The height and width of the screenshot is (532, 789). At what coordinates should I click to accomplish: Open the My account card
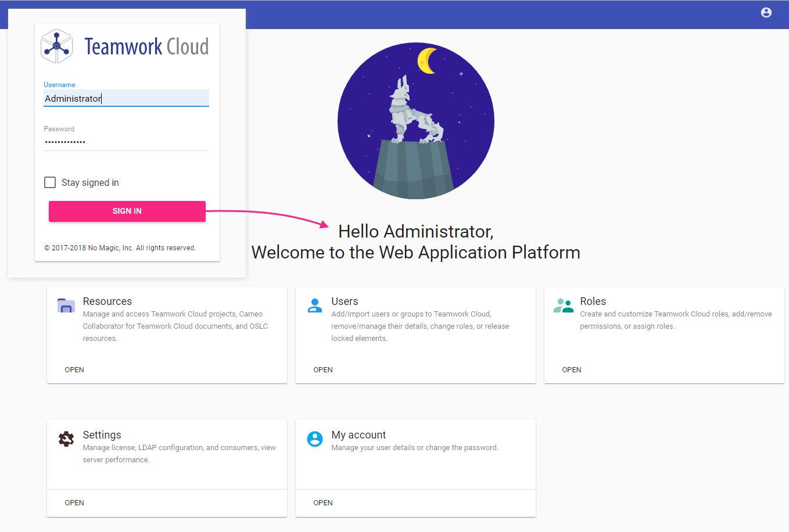pyautogui.click(x=323, y=503)
